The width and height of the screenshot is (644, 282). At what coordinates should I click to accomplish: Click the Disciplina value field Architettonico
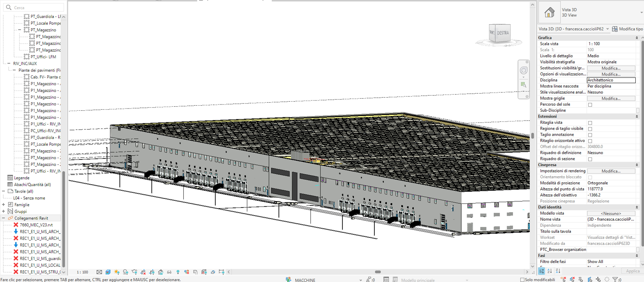611,80
